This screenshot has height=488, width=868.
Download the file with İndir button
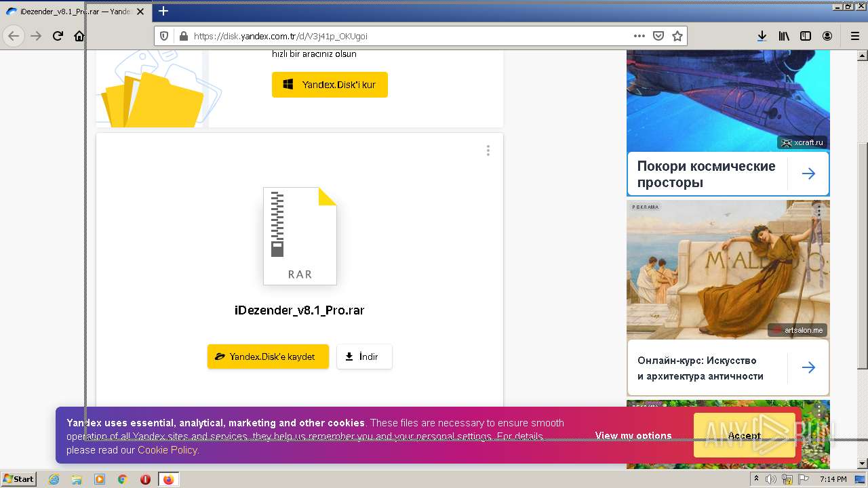pos(364,357)
